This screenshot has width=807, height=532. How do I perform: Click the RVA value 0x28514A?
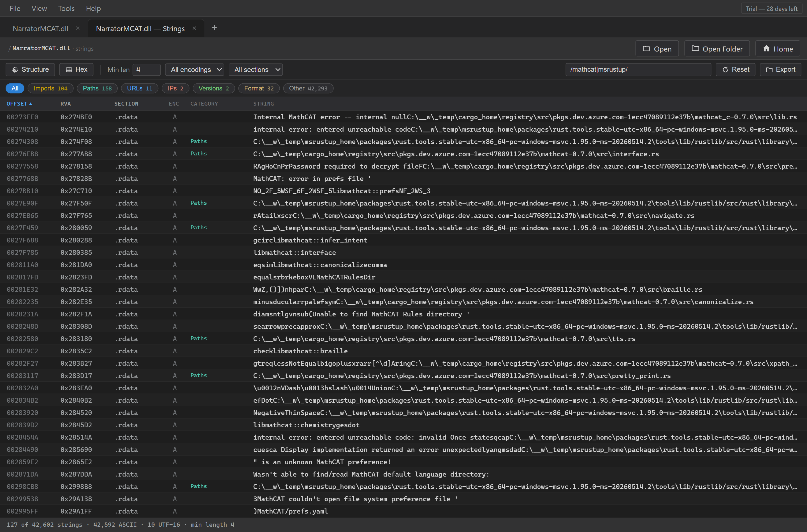76,437
